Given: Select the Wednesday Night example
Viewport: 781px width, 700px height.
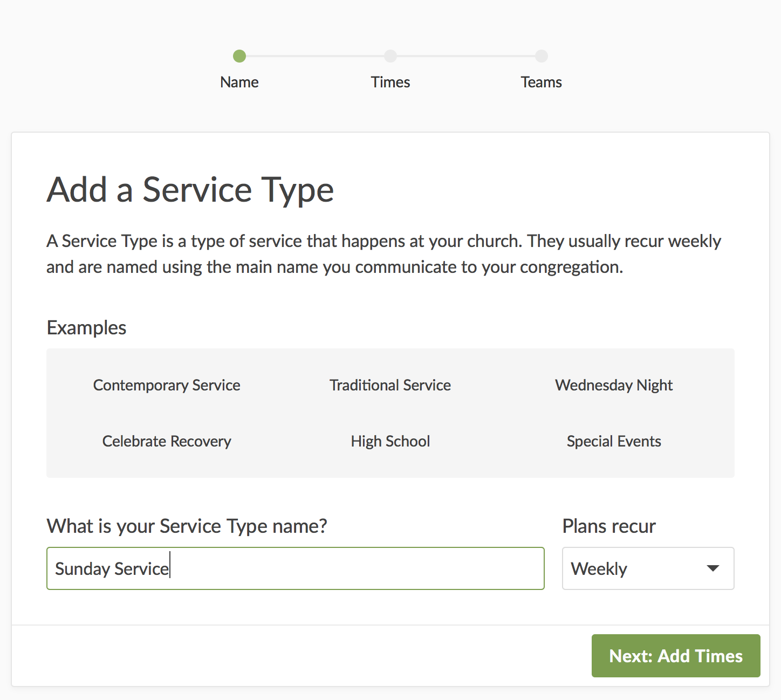Looking at the screenshot, I should pyautogui.click(x=614, y=385).
